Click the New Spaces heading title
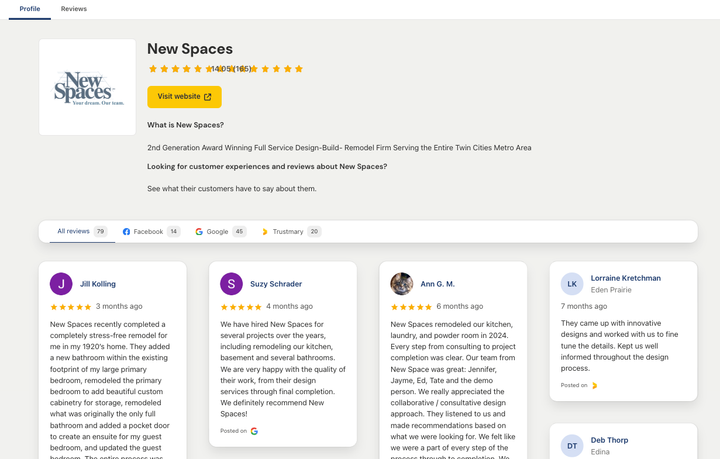 [x=190, y=49]
